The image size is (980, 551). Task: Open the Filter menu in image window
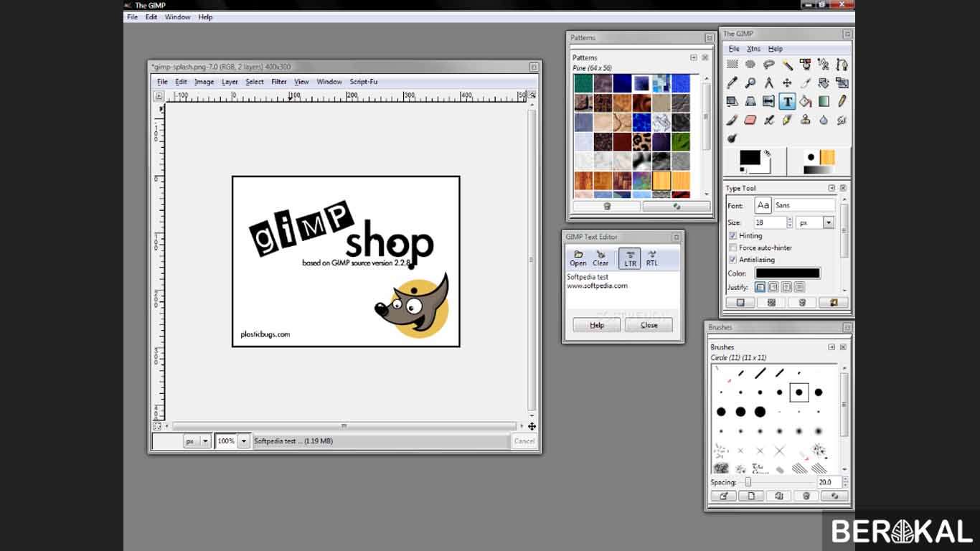tap(279, 82)
